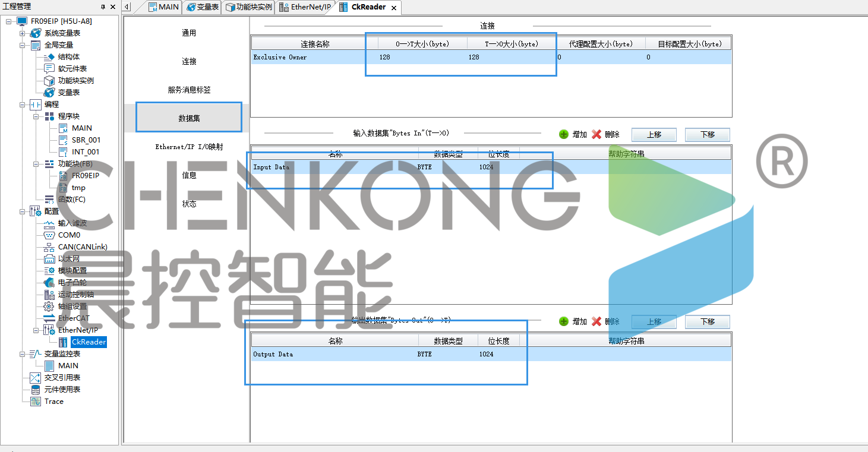
Task: Click the 程序块 node icon
Action: coord(49,116)
